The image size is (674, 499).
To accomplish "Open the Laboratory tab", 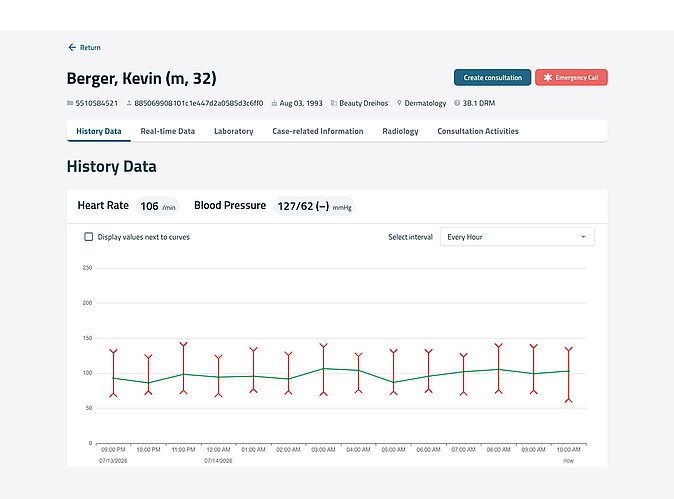I will click(x=233, y=131).
